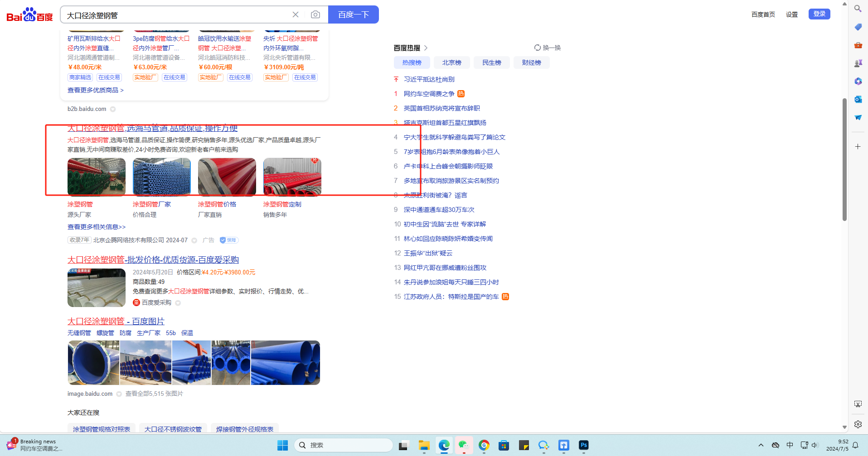Image resolution: width=868 pixels, height=456 pixels.
Task: Open the Edge sidebar tools briefcase icon
Action: click(x=858, y=45)
